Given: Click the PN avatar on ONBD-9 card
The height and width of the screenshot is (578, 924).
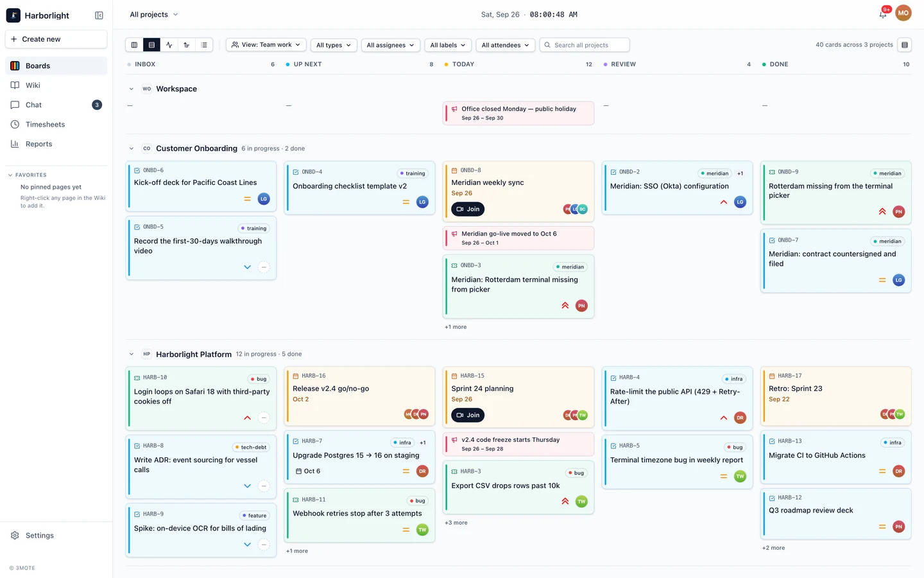Looking at the screenshot, I should (899, 211).
